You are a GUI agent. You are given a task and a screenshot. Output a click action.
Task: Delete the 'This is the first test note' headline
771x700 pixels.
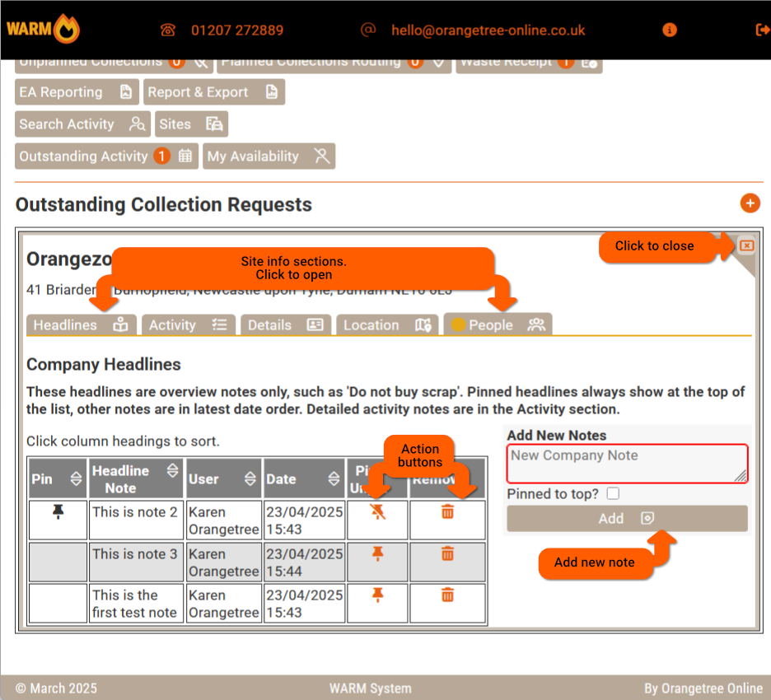click(x=447, y=595)
